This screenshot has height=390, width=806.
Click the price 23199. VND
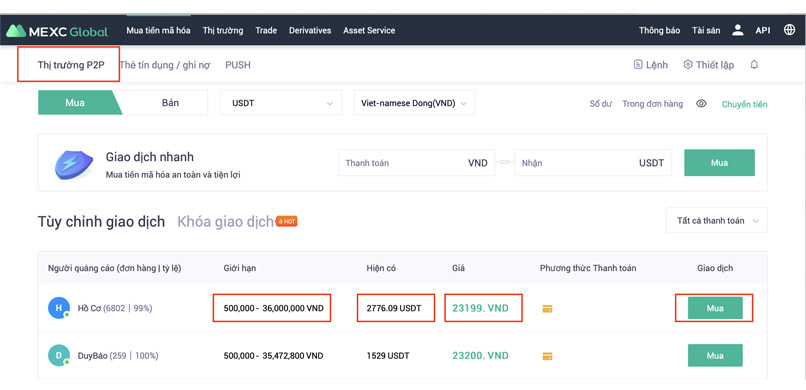coord(480,308)
